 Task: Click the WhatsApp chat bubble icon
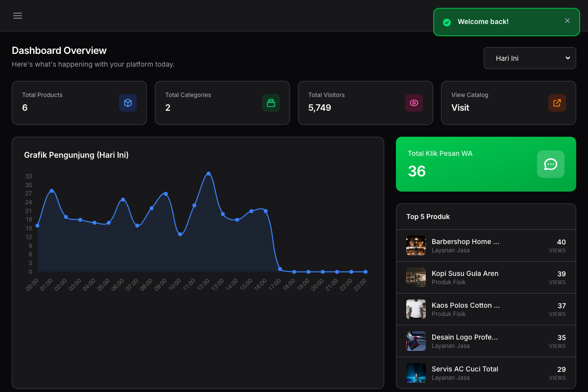(551, 164)
